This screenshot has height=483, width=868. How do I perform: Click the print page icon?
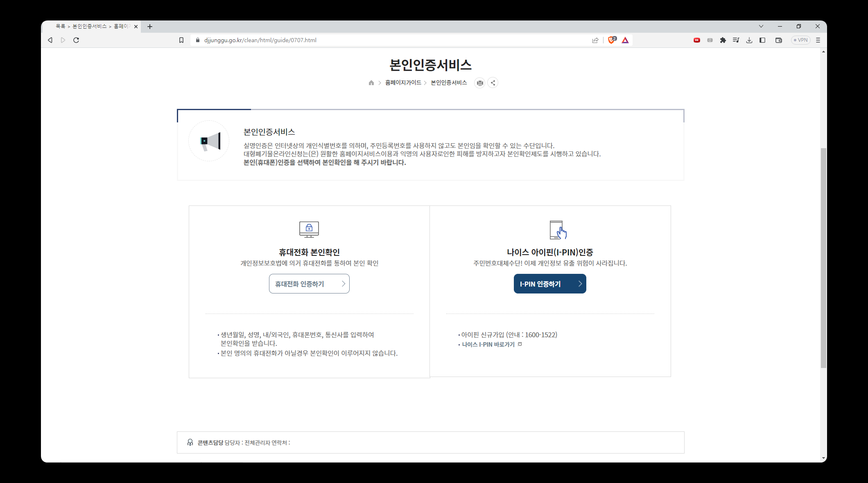(x=480, y=83)
